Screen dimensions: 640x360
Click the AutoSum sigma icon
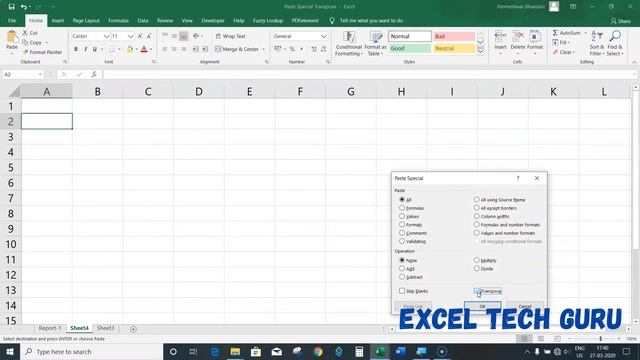pyautogui.click(x=555, y=33)
